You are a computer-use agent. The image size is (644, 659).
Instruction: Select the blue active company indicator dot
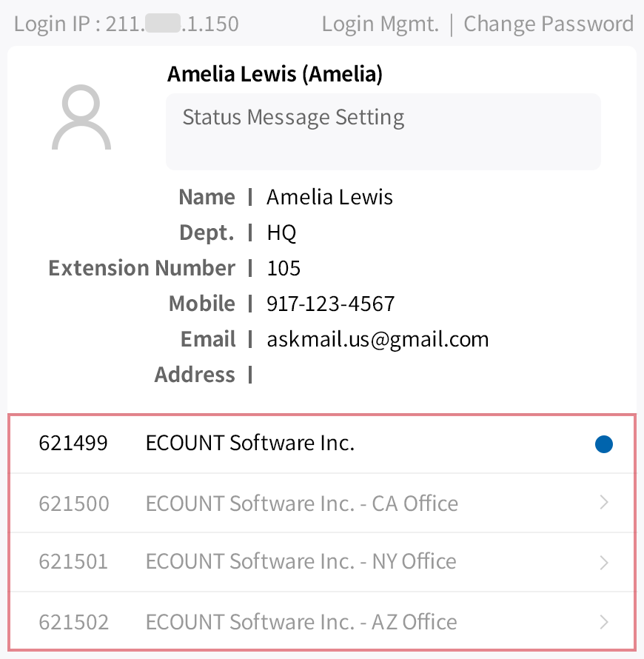point(604,444)
